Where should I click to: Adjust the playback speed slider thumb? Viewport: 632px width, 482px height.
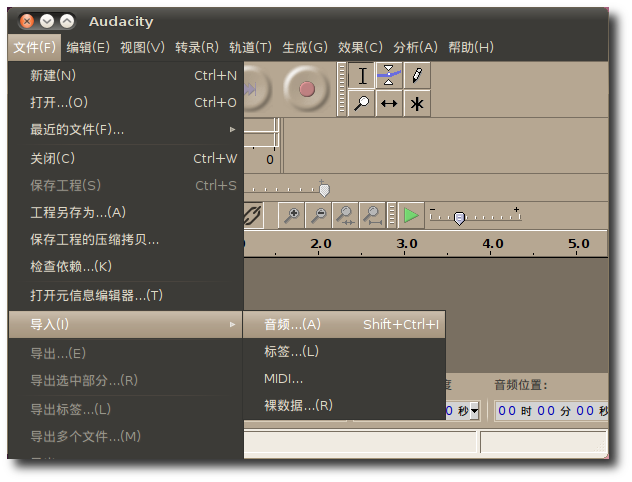pos(459,218)
